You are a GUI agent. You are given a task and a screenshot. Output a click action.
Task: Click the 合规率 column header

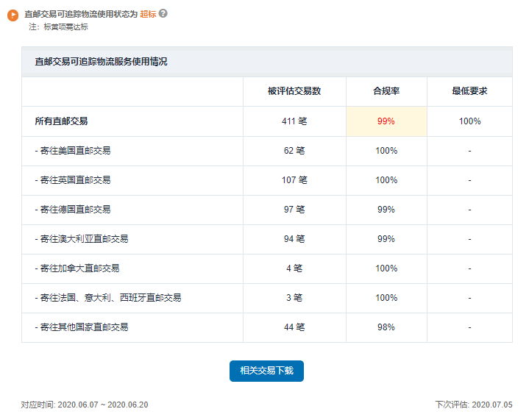pos(386,91)
